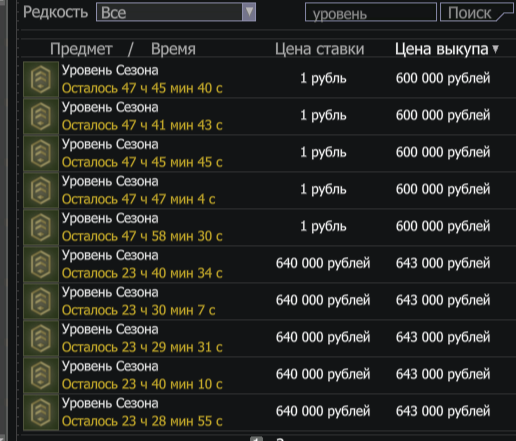Image resolution: width=516 pixels, height=441 pixels.
Task: Toggle the sort arrow next to Цена выкупа
Action: (x=495, y=49)
